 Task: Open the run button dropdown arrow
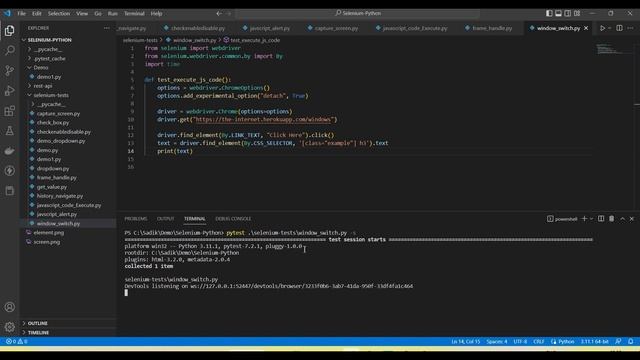tap(609, 28)
